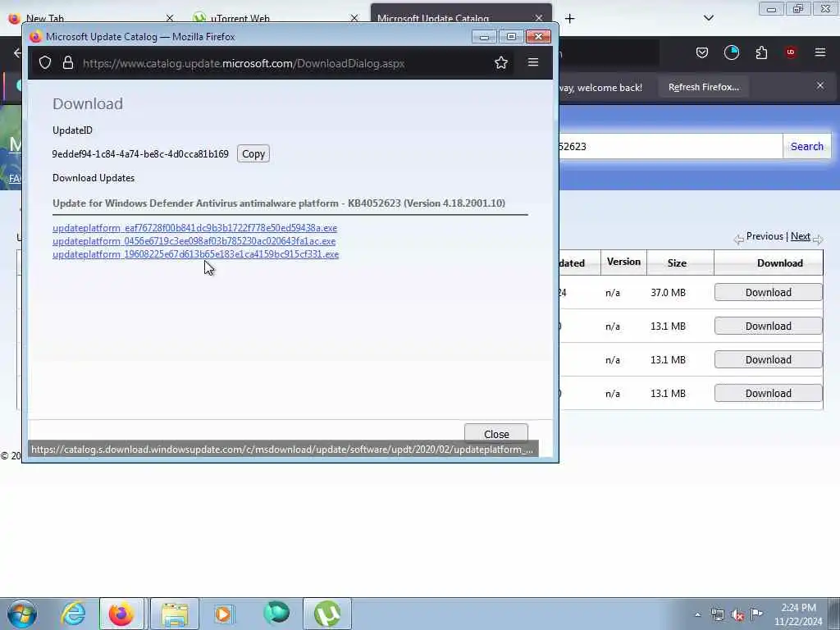Click Download for the 37.0 MB update

(768, 293)
